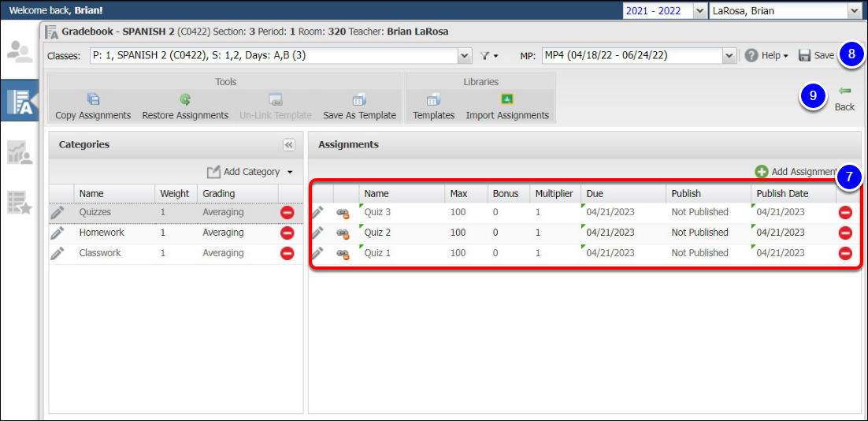Open Templates library
This screenshot has height=421, width=868.
(x=433, y=107)
